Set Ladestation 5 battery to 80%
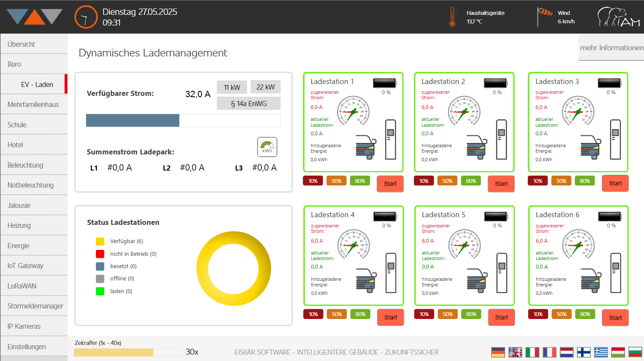 pyautogui.click(x=471, y=314)
